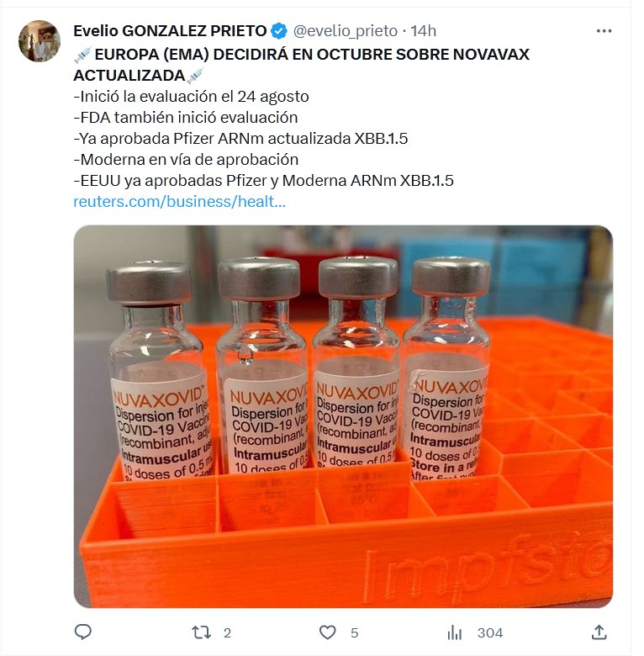This screenshot has height=656, width=644.
Task: Open Evelio's profile avatar picture
Action: point(40,41)
